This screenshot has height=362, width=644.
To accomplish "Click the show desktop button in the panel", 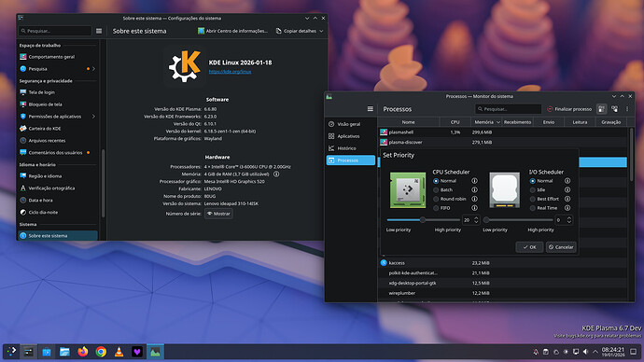I will 634,352.
